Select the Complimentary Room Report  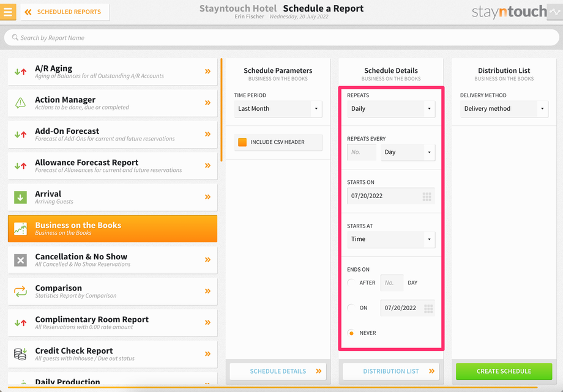[x=113, y=323]
